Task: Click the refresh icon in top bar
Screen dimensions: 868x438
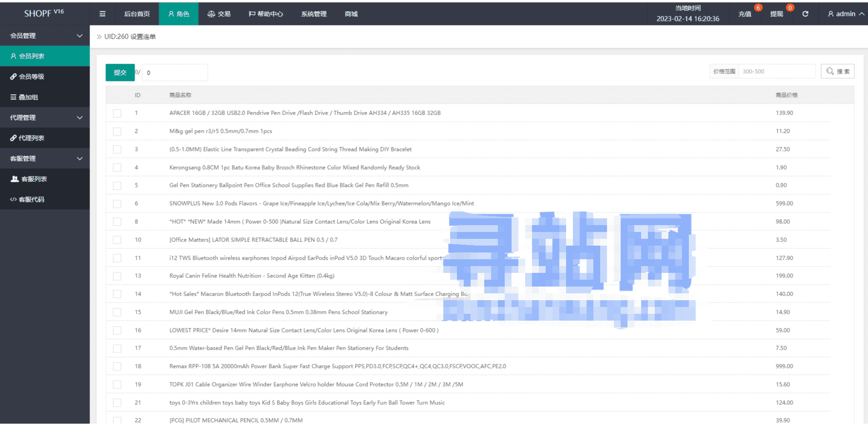Action: (805, 14)
